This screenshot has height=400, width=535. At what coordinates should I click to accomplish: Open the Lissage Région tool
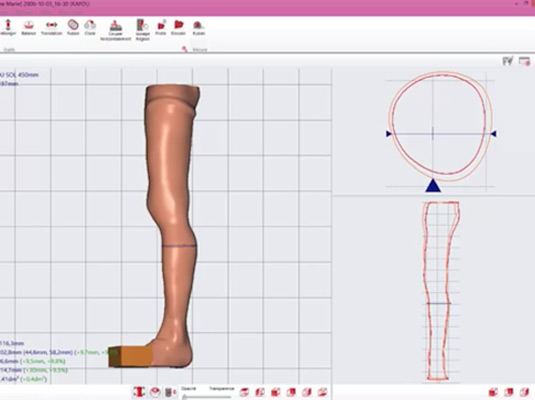point(143,30)
